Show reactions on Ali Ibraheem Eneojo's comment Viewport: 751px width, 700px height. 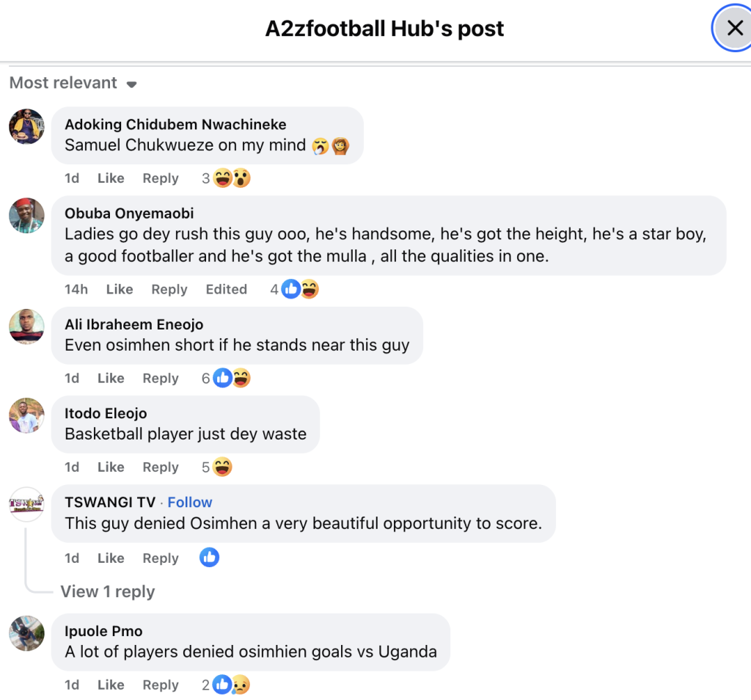pyautogui.click(x=231, y=379)
